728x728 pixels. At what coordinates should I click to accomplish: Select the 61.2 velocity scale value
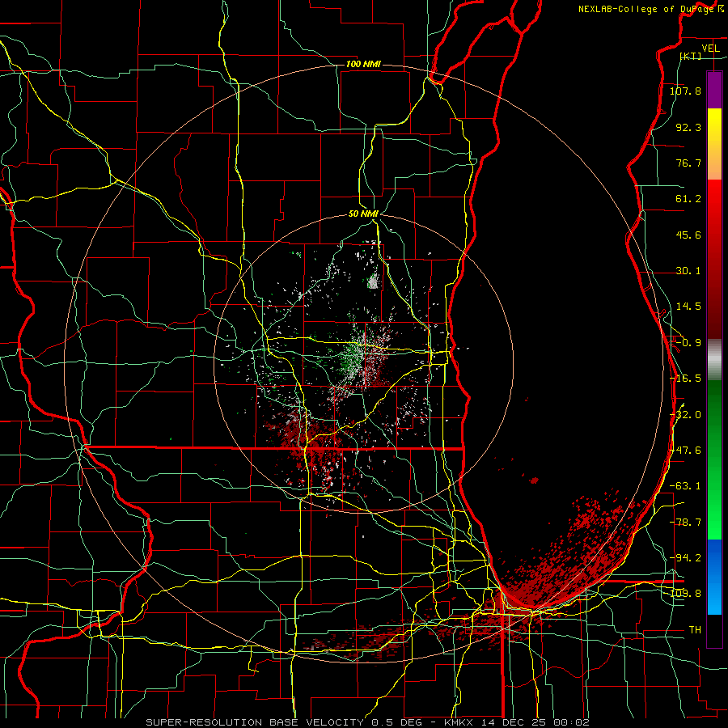coord(688,199)
